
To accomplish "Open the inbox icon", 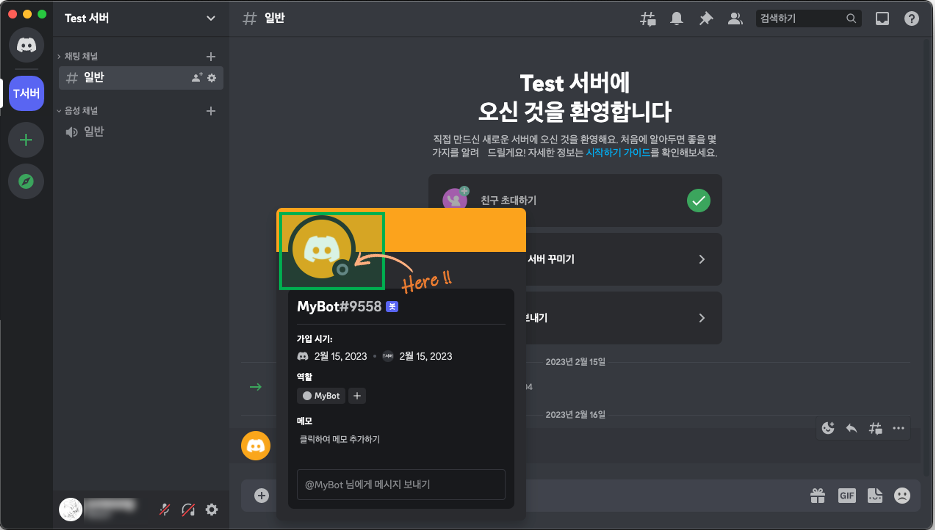I will (882, 18).
